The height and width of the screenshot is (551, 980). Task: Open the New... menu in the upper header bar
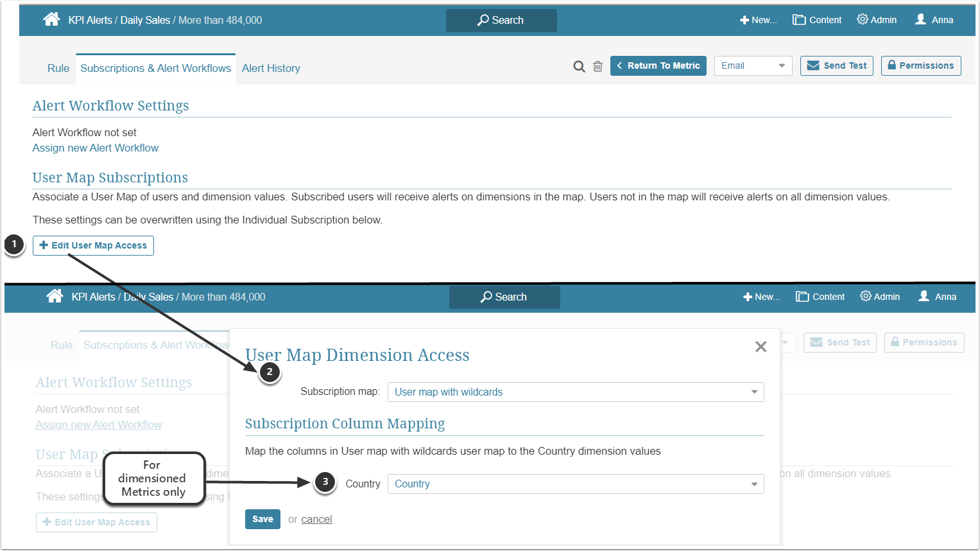758,20
